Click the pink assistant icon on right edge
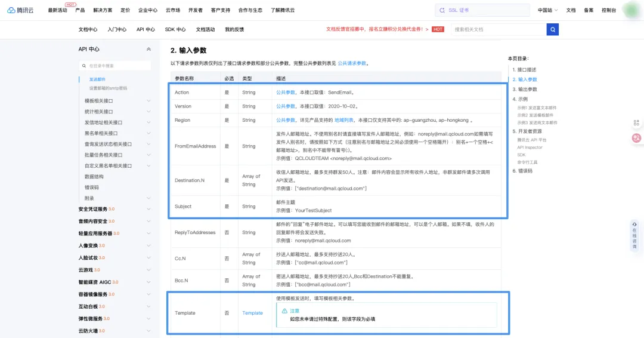 (x=636, y=138)
